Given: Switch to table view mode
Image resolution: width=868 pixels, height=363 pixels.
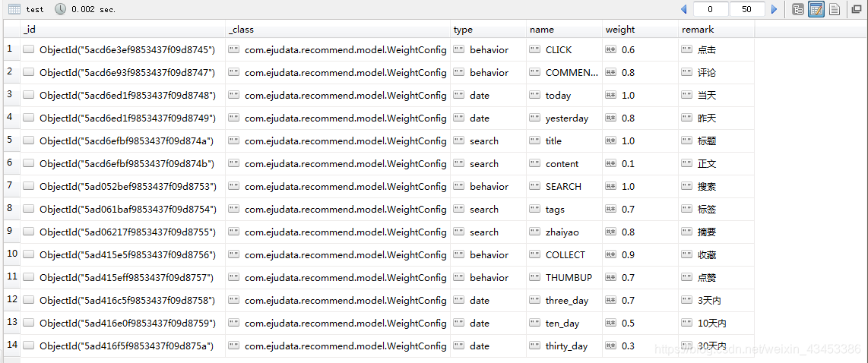Looking at the screenshot, I should [816, 9].
